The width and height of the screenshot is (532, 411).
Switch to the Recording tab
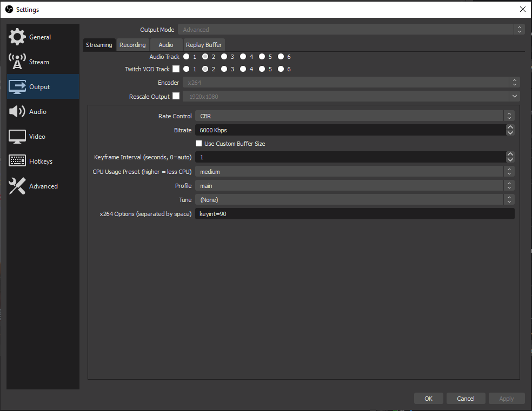click(132, 44)
